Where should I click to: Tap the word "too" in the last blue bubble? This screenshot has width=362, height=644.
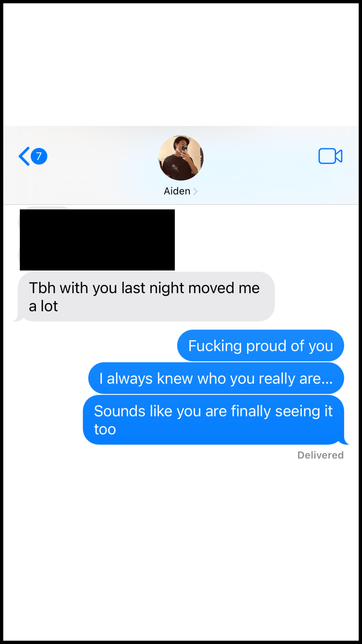(x=105, y=429)
